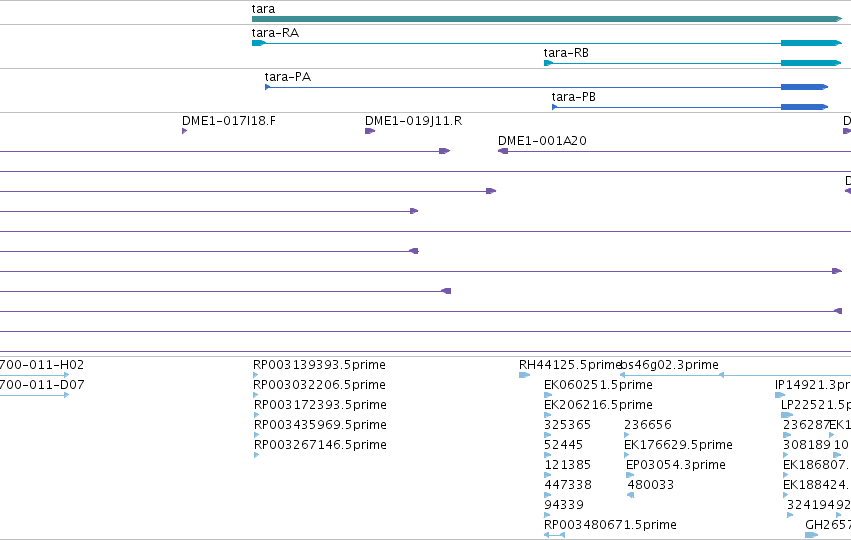Select DME1-019J11.R clone label
The height and width of the screenshot is (540, 851).
[x=414, y=120]
